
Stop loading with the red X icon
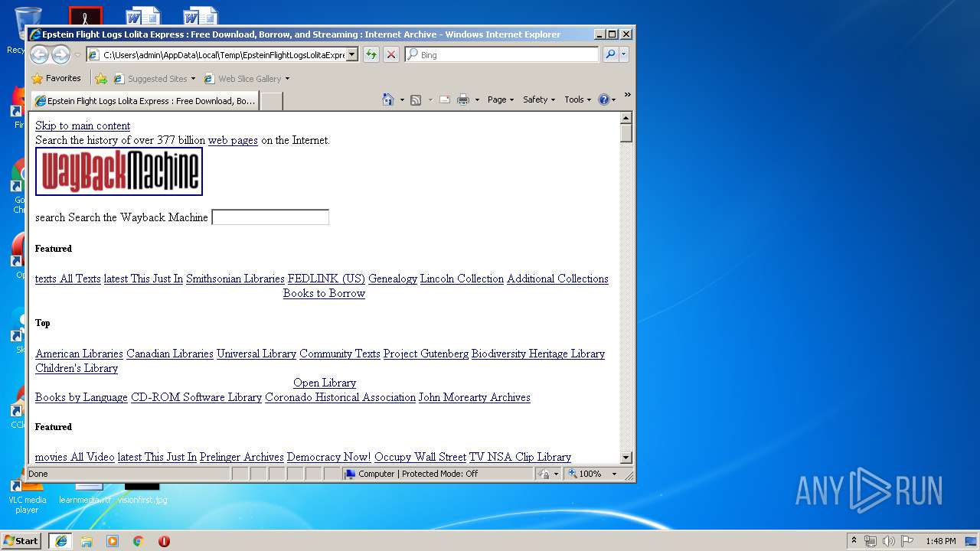(391, 54)
